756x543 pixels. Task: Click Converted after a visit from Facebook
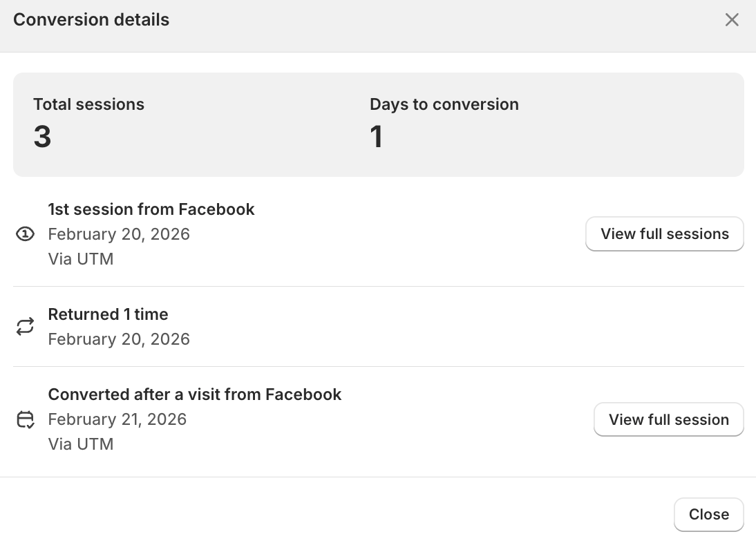click(195, 394)
